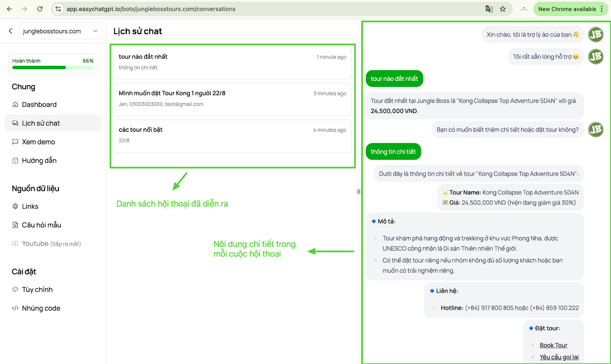Click the Nhúng code brackets icon
Viewport: 611px width, 364px height.
(15, 308)
